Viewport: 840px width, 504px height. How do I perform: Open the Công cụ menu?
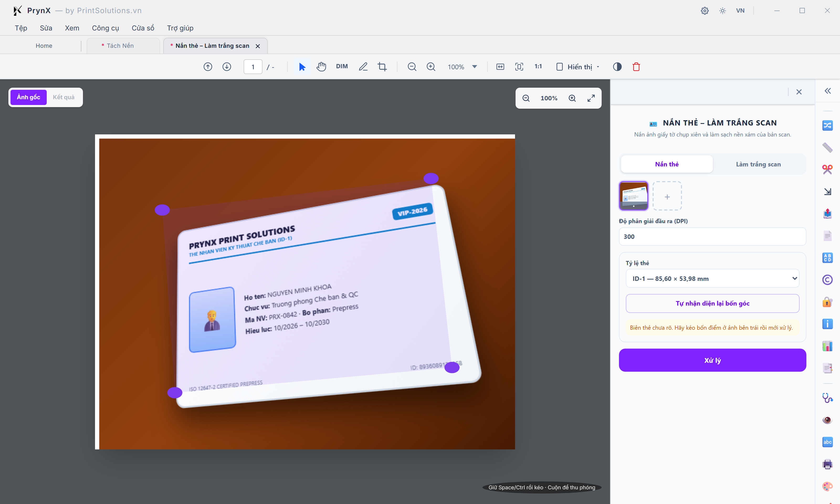[x=105, y=28]
